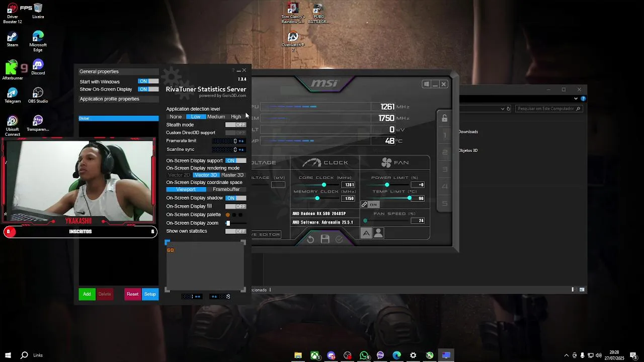
Task: Open the Microsoft Edge desktop shortcut
Action: [38, 41]
